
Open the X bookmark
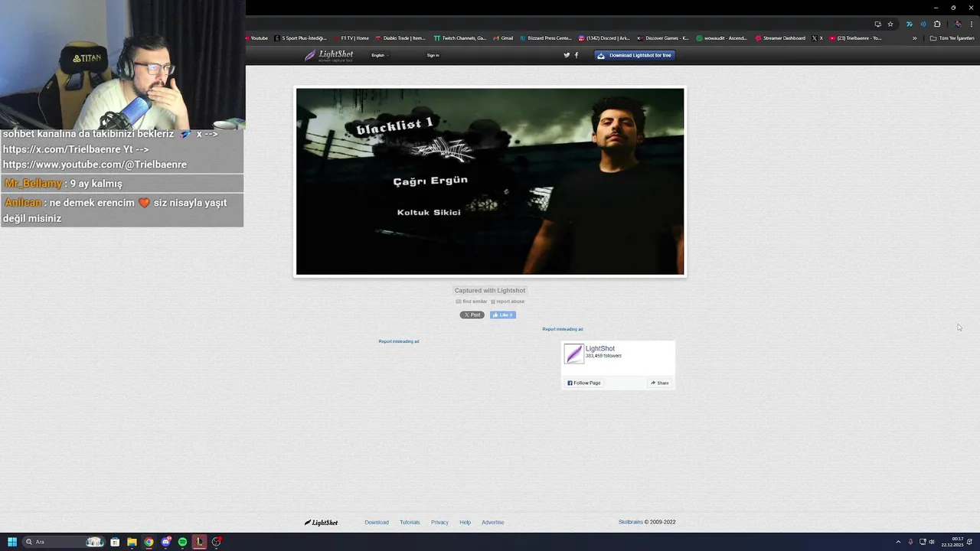[818, 38]
